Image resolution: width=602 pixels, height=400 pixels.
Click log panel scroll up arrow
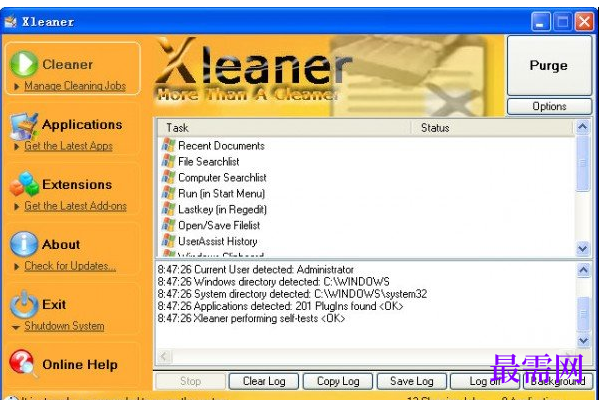[x=584, y=270]
